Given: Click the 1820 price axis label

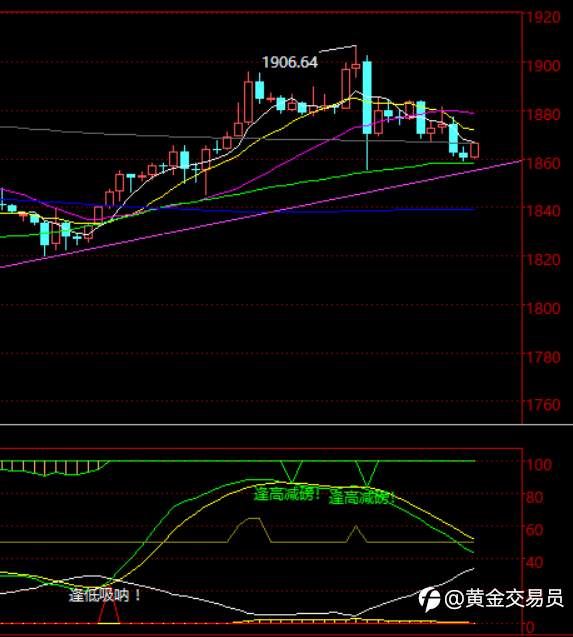Looking at the screenshot, I should [x=544, y=259].
